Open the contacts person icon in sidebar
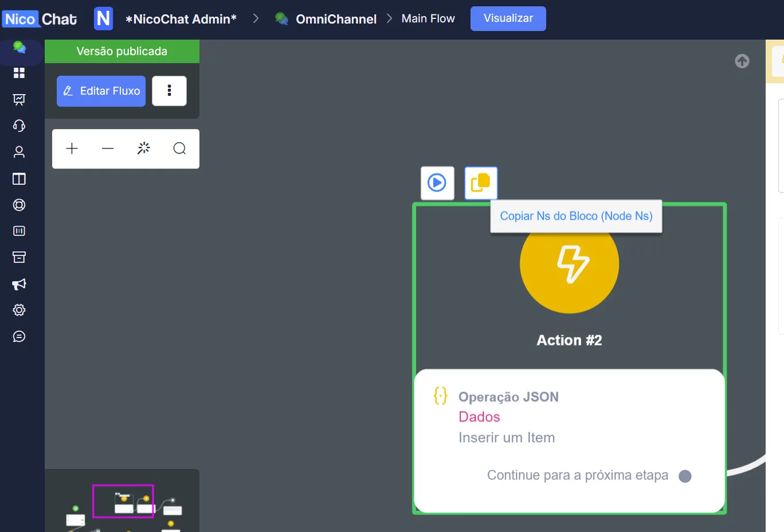 click(19, 152)
